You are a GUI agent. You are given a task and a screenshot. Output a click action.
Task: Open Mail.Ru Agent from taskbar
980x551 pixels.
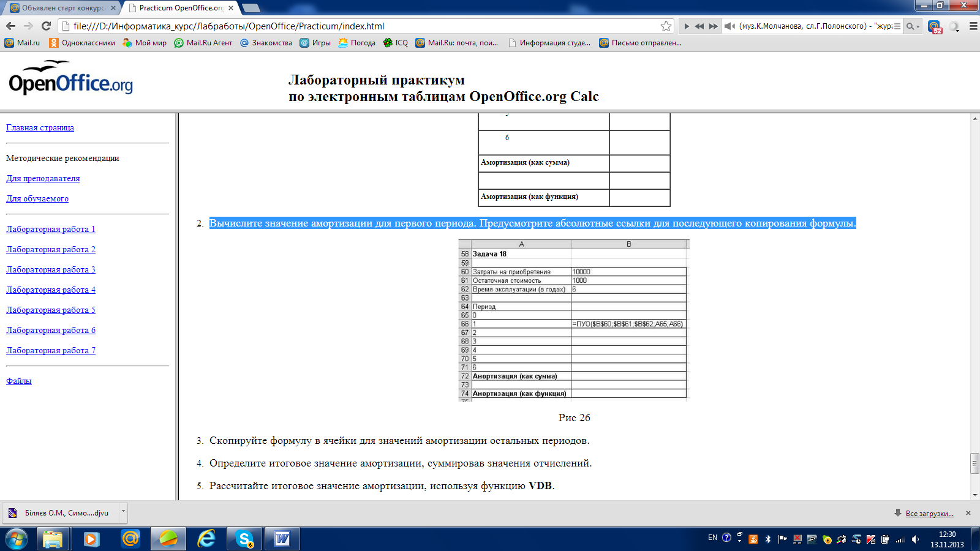(x=130, y=539)
